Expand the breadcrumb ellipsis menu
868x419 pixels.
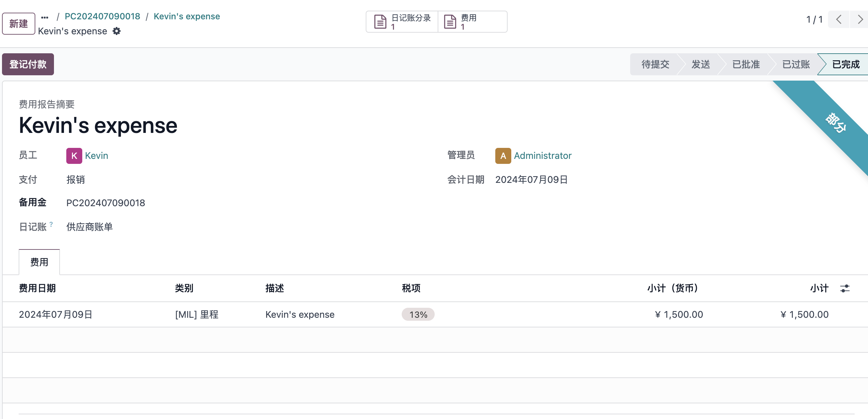(x=45, y=17)
